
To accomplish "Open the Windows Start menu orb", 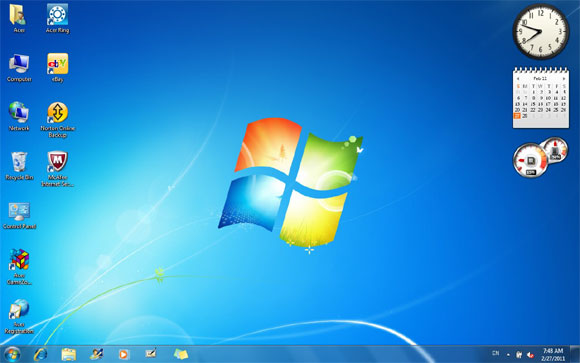I will coord(12,354).
